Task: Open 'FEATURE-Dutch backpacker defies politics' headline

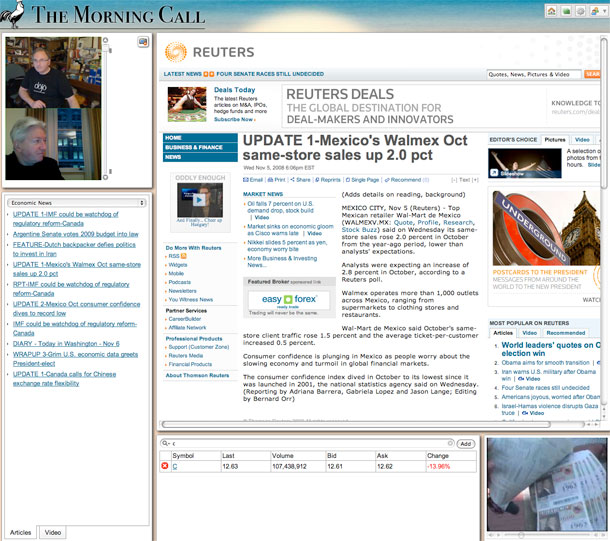Action: click(74, 249)
